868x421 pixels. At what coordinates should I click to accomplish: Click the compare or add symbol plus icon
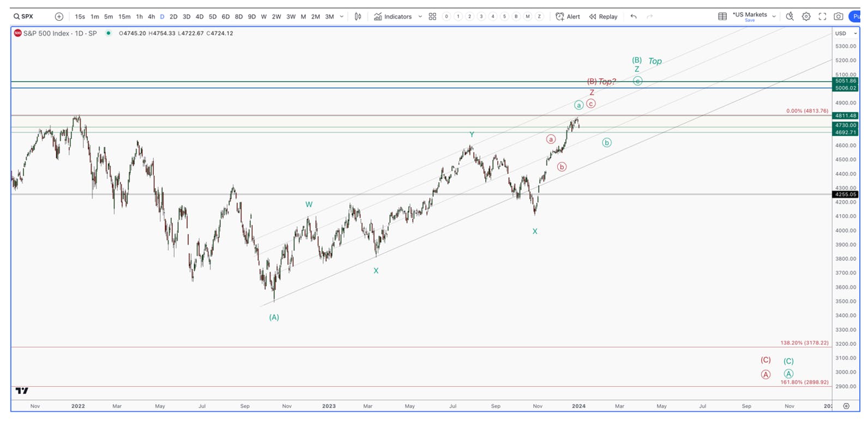59,17
